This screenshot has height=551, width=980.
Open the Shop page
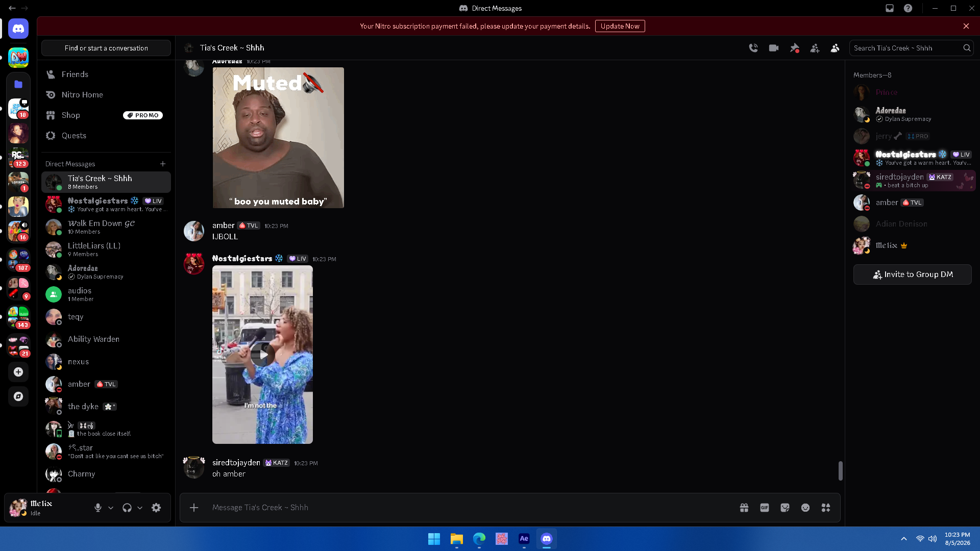coord(106,115)
